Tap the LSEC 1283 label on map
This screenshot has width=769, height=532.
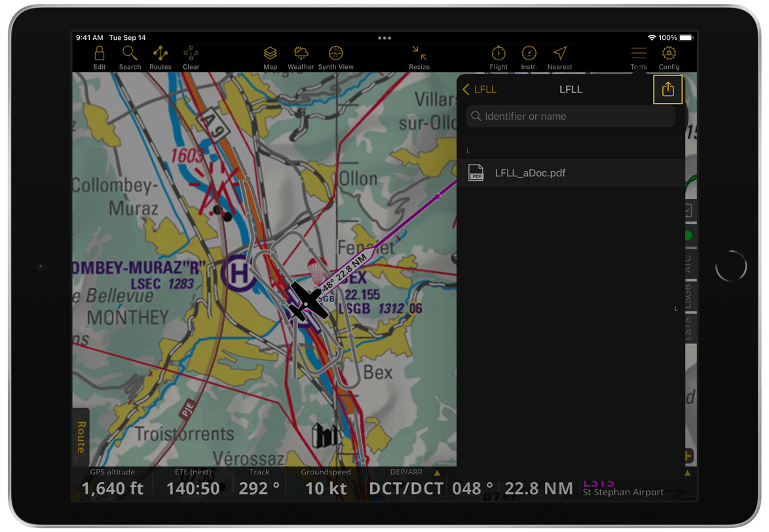click(162, 284)
